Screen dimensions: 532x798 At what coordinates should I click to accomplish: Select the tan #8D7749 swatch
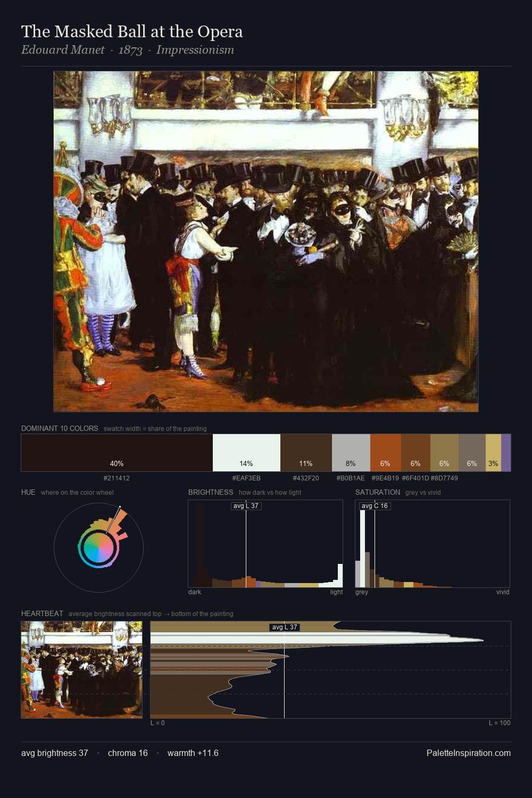coord(444,453)
